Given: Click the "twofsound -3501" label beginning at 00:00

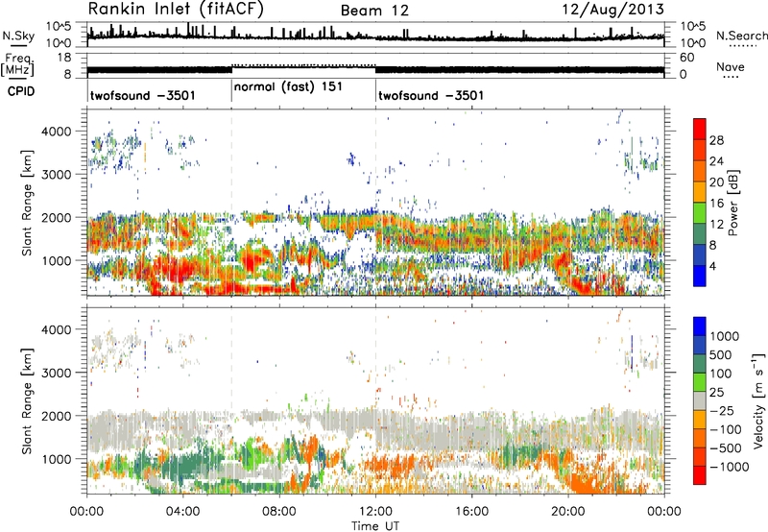Looking at the screenshot, I should (142, 95).
